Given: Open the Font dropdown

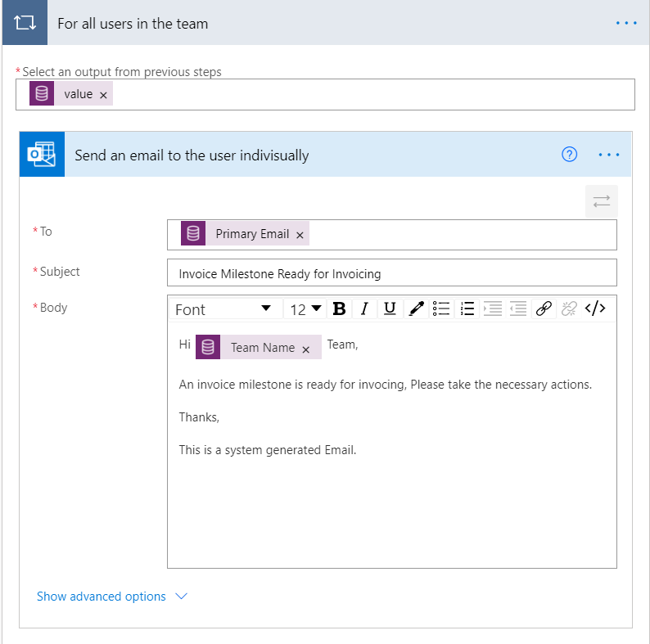Looking at the screenshot, I should (225, 308).
